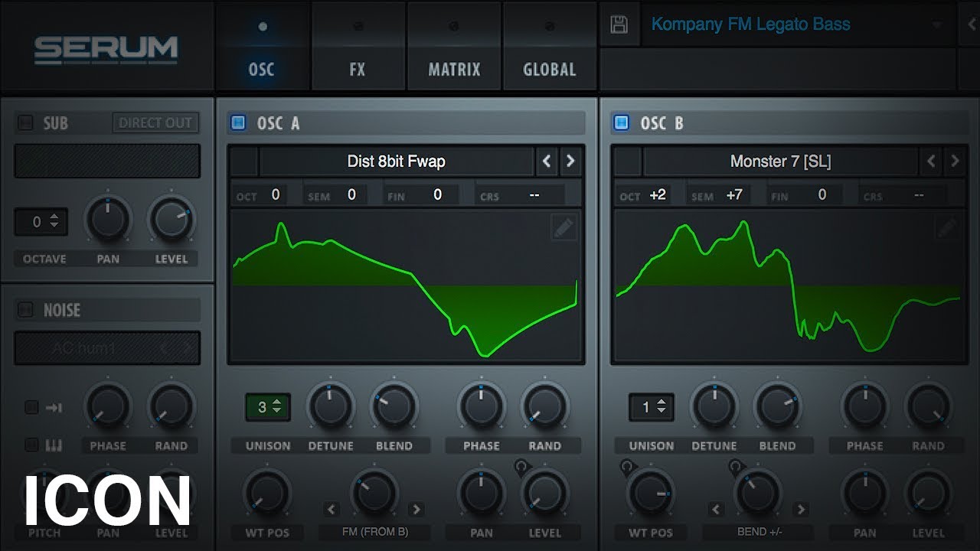Click OSC B WT POS knob

click(652, 494)
